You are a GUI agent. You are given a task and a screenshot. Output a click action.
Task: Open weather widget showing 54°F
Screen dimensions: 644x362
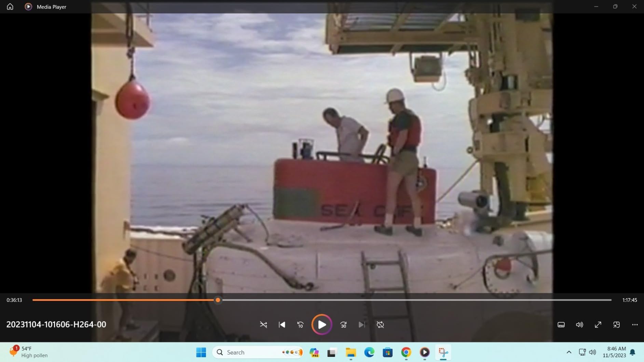29,352
